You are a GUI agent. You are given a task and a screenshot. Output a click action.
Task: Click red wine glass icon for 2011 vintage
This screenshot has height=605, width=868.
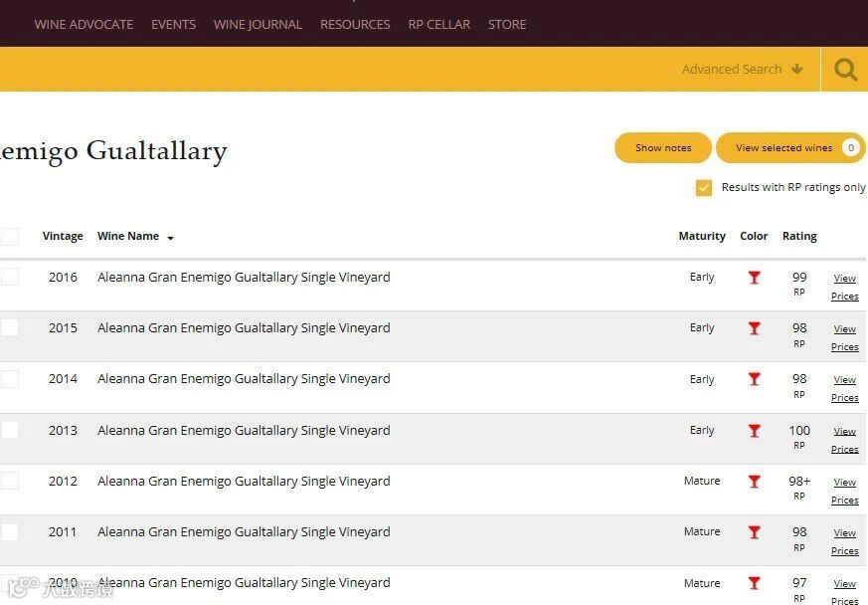coord(754,532)
